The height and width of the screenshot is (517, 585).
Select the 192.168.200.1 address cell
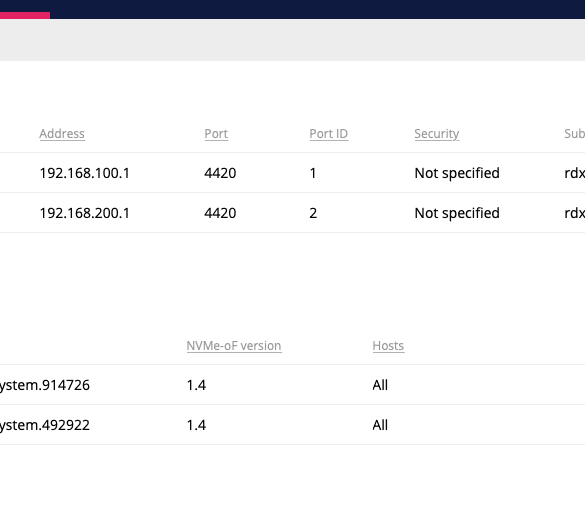(85, 213)
